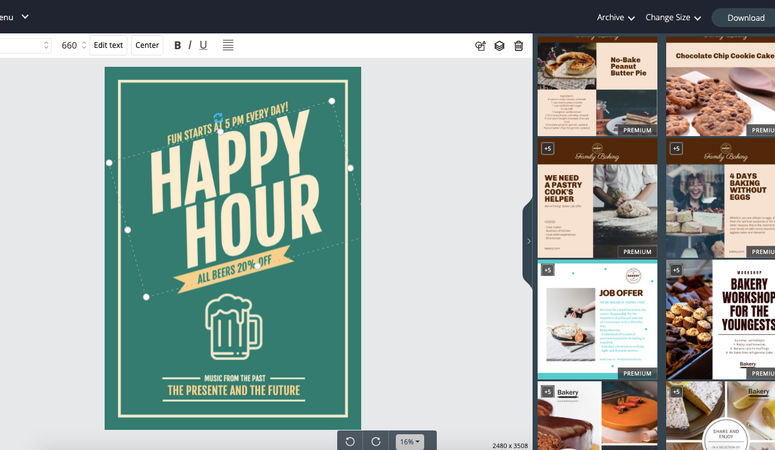Screen dimensions: 775x450
Task: Click the rotation handle above the selected text
Action: click(x=217, y=118)
